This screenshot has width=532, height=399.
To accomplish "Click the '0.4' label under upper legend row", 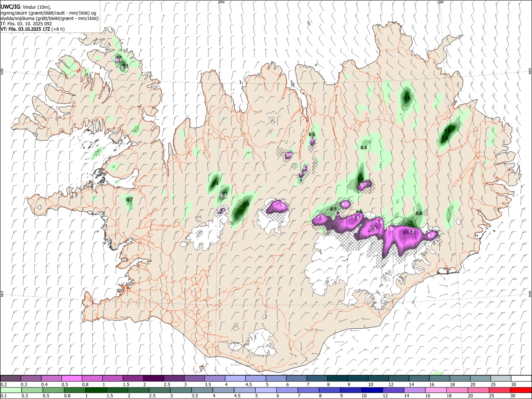I will coord(44,385).
